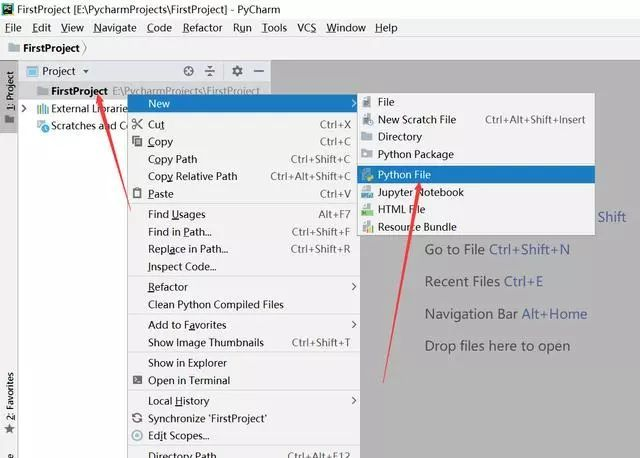Choose Show in Explorer

[x=244, y=363]
